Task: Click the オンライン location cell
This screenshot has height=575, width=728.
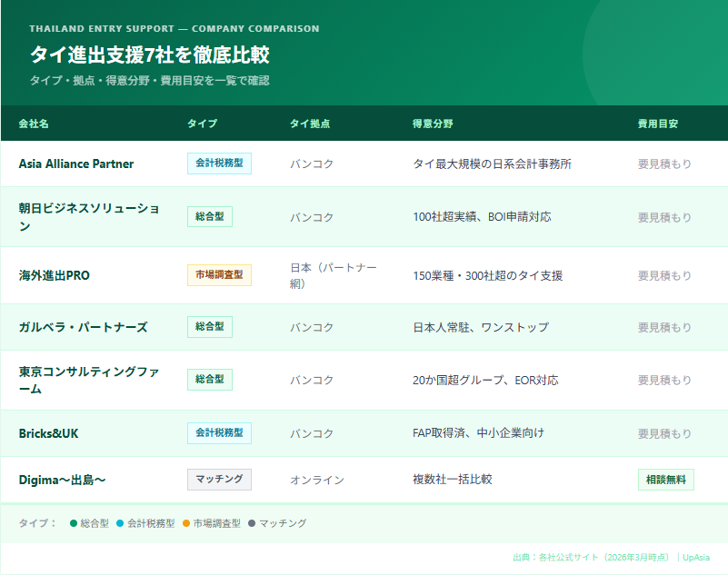Action: click(317, 480)
